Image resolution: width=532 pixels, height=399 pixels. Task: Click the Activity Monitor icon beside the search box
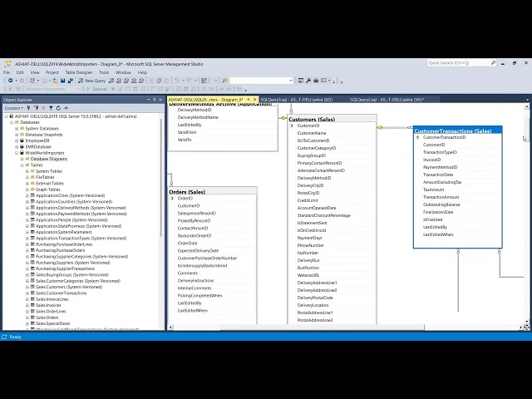[x=300, y=81]
